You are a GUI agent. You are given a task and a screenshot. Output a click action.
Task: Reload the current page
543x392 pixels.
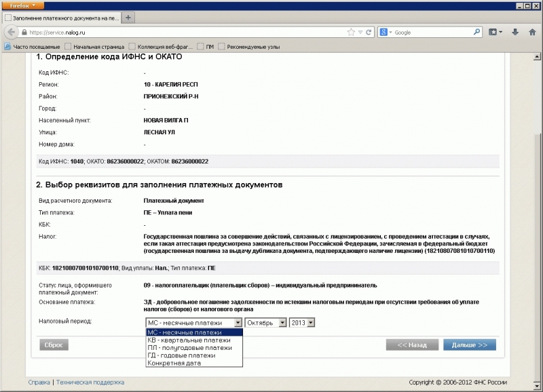(369, 31)
